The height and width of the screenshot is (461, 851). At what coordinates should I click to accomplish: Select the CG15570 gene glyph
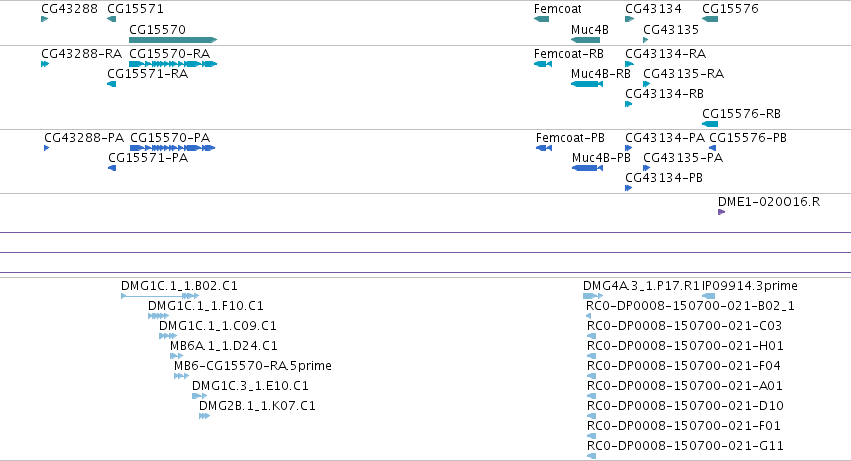pos(173,40)
